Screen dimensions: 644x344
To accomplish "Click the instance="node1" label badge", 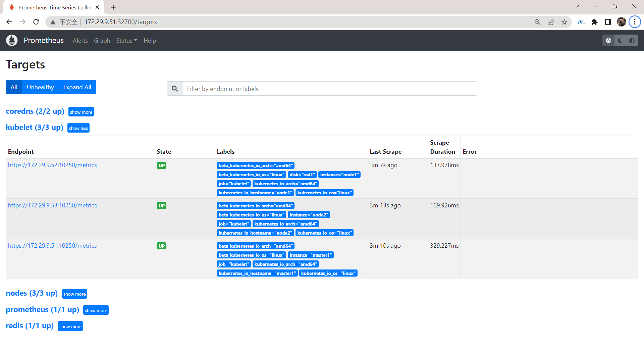I will [339, 175].
